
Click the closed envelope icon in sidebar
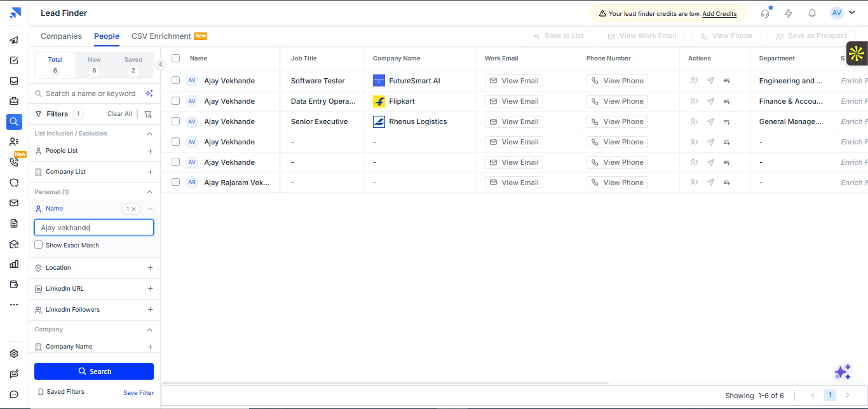coord(14,203)
